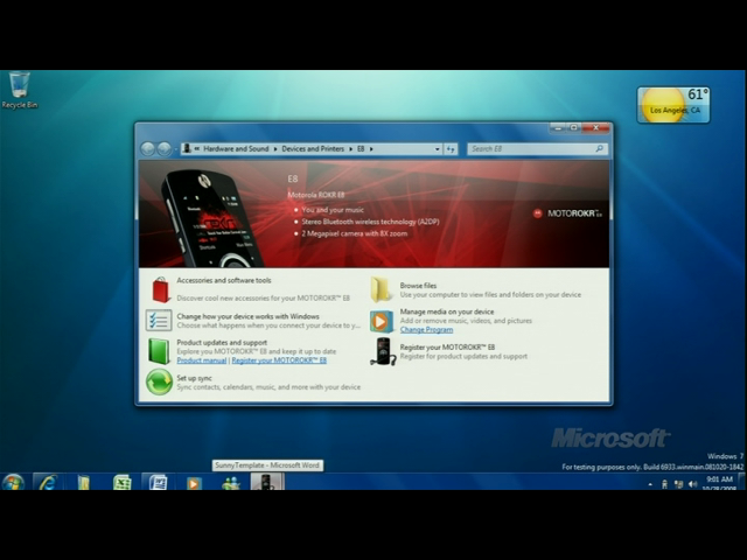The image size is (747, 560).
Task: Click the Change Program link
Action: [x=427, y=330]
